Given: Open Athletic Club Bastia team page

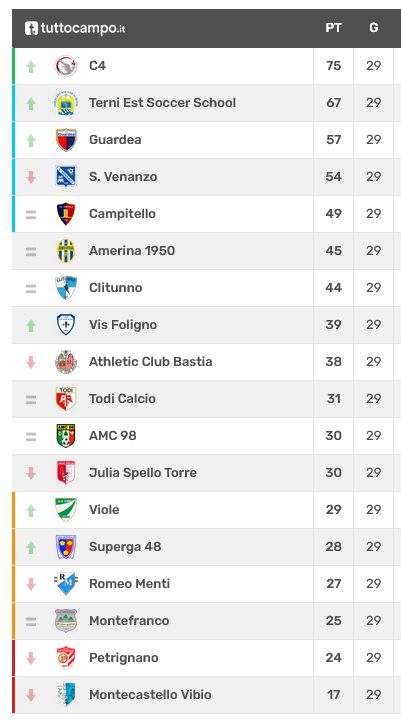Looking at the screenshot, I should (151, 362).
